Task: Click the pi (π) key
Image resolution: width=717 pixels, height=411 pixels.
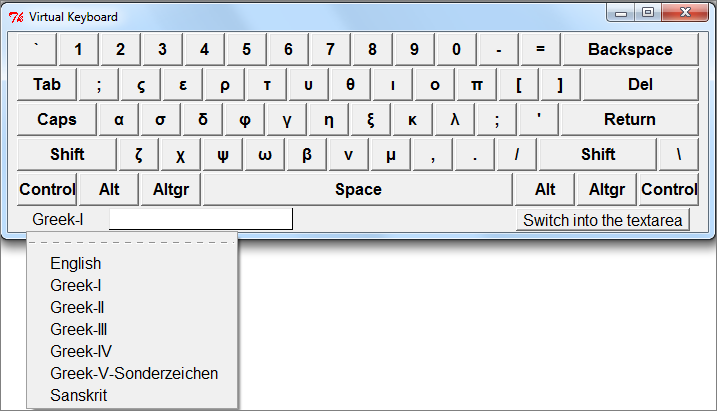Action: point(476,85)
